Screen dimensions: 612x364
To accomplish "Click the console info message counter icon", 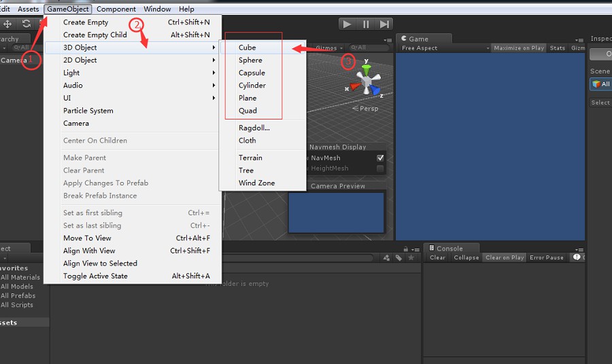I will (577, 257).
